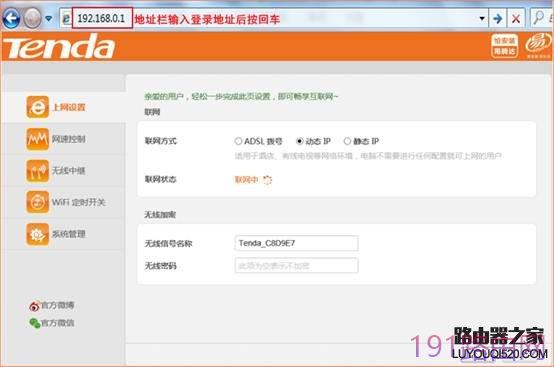
Task: Click the 联网中 status text
Action: coord(246,180)
